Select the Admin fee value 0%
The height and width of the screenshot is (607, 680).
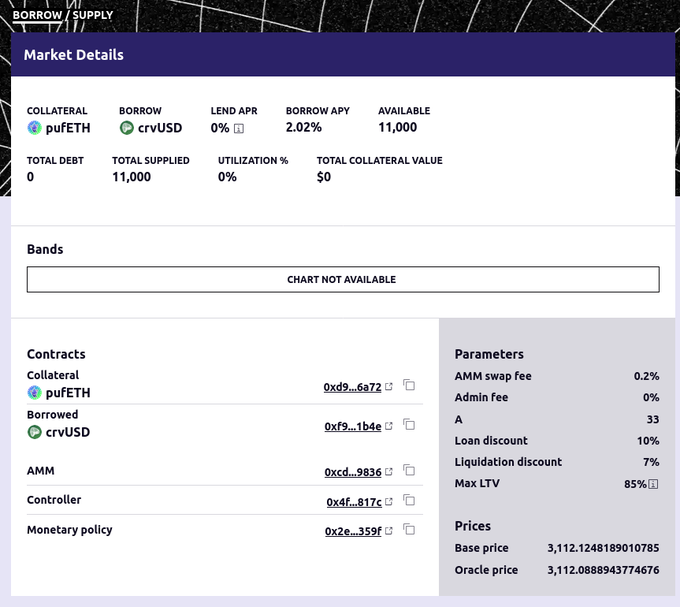[651, 397]
